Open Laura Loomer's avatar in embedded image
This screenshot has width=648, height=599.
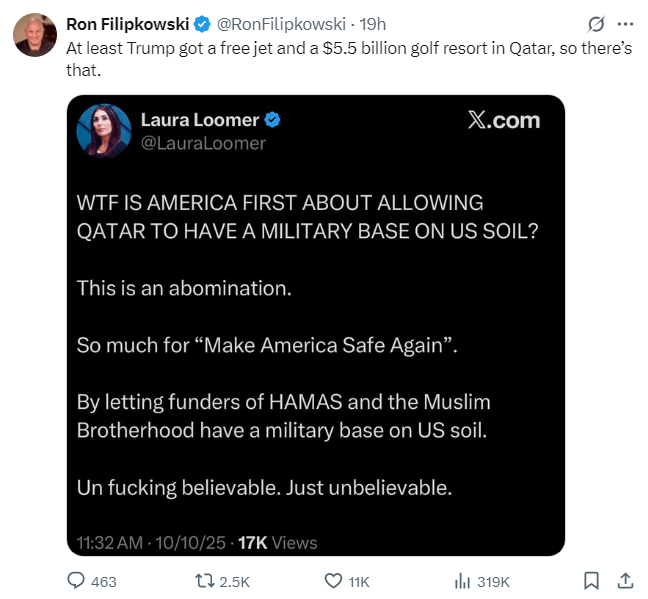click(x=104, y=131)
